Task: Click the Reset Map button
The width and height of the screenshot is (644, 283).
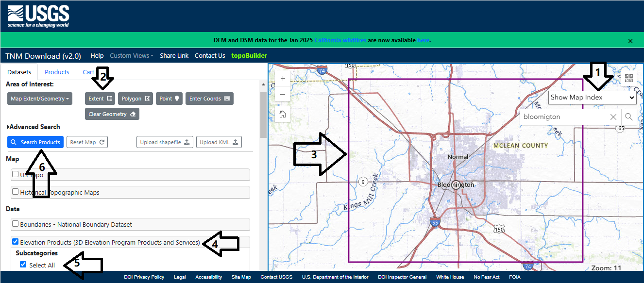Action: click(x=87, y=142)
